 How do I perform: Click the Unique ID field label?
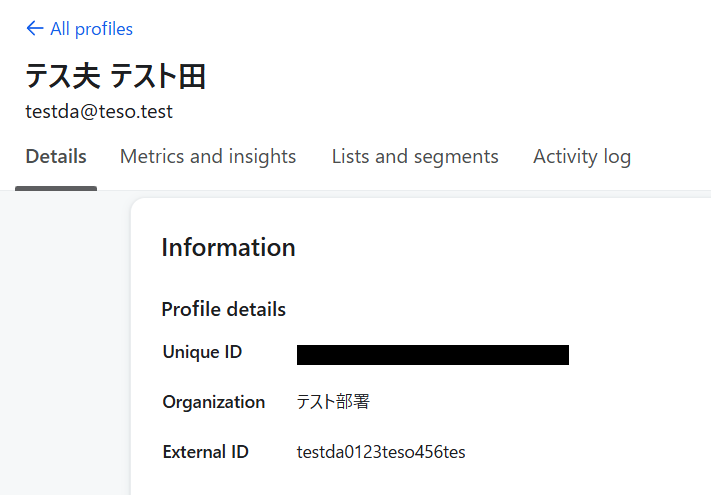pos(202,352)
